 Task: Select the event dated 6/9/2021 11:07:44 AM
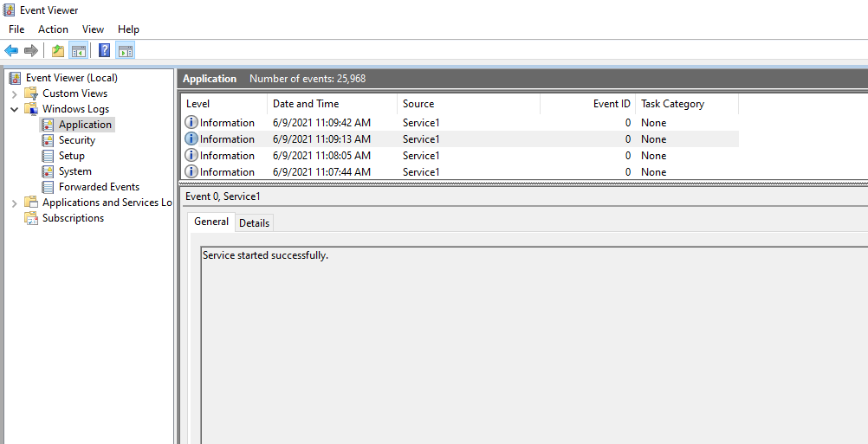(x=460, y=171)
